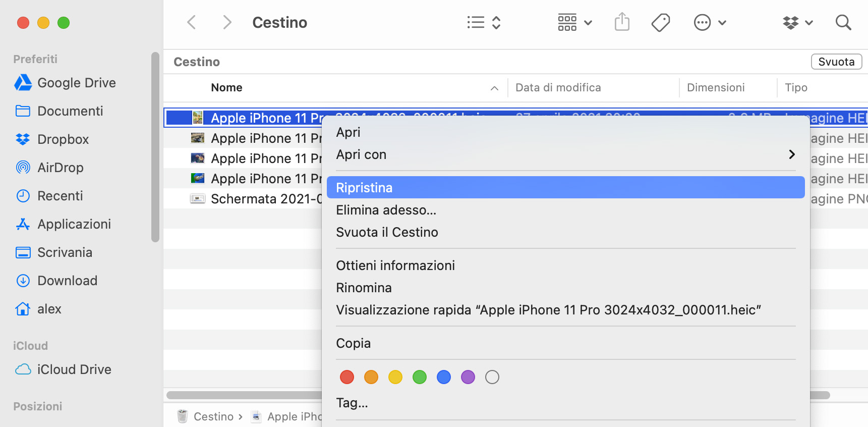
Task: Sort by Dimensioni column
Action: (716, 88)
